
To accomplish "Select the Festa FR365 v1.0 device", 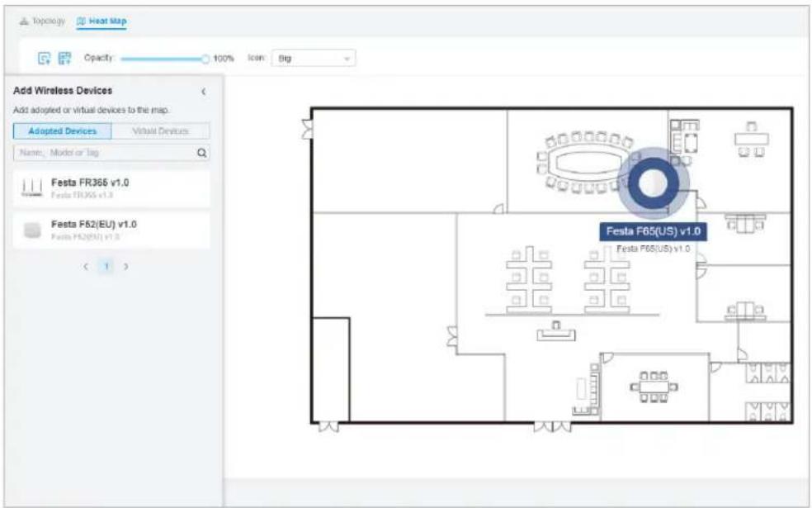I will (x=111, y=188).
